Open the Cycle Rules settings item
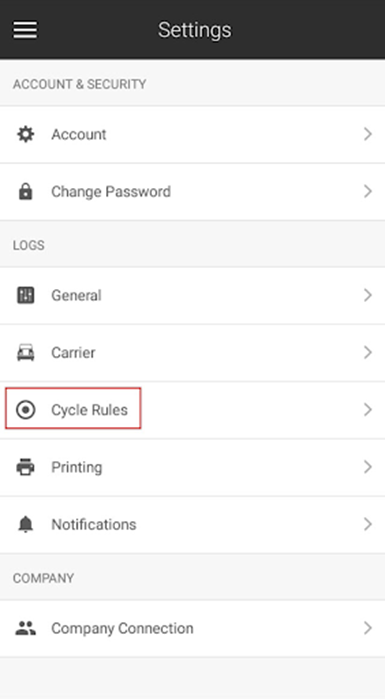Image resolution: width=385 pixels, height=699 pixels. pyautogui.click(x=192, y=410)
